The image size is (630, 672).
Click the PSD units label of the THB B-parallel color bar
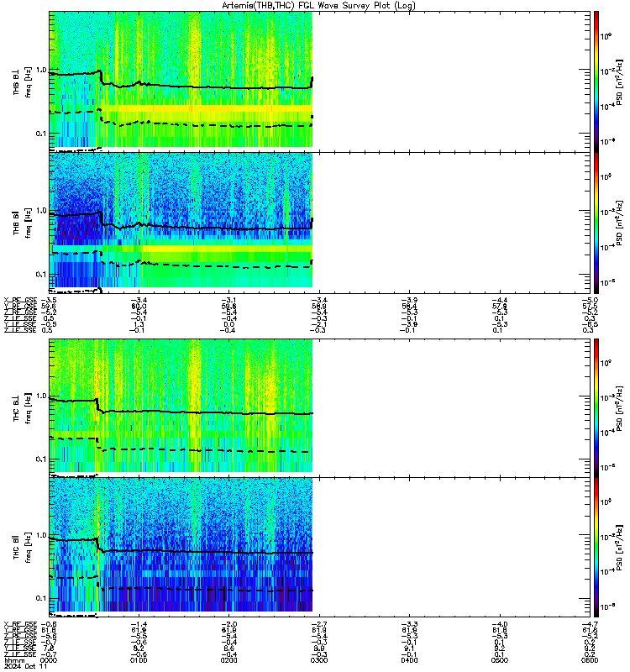[x=619, y=223]
